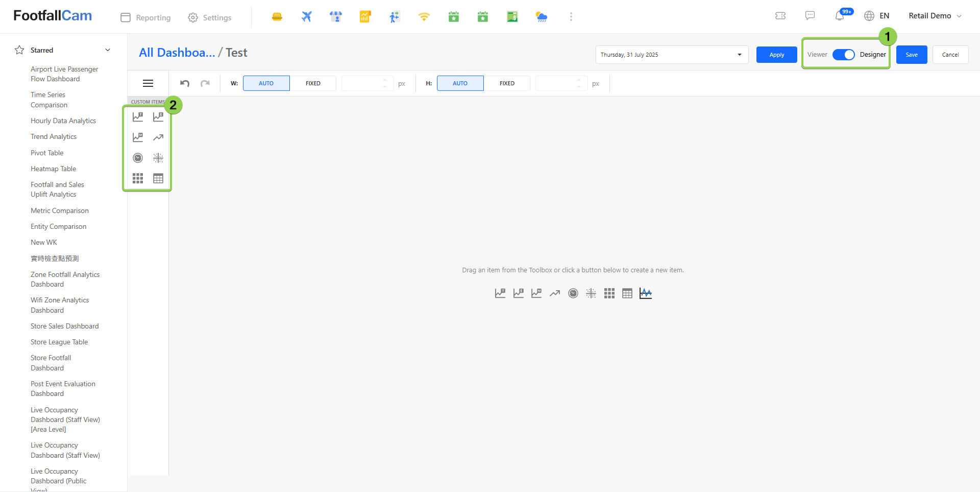The width and height of the screenshot is (980, 492).
Task: Open Heatmap Table from sidebar
Action: coord(53,169)
